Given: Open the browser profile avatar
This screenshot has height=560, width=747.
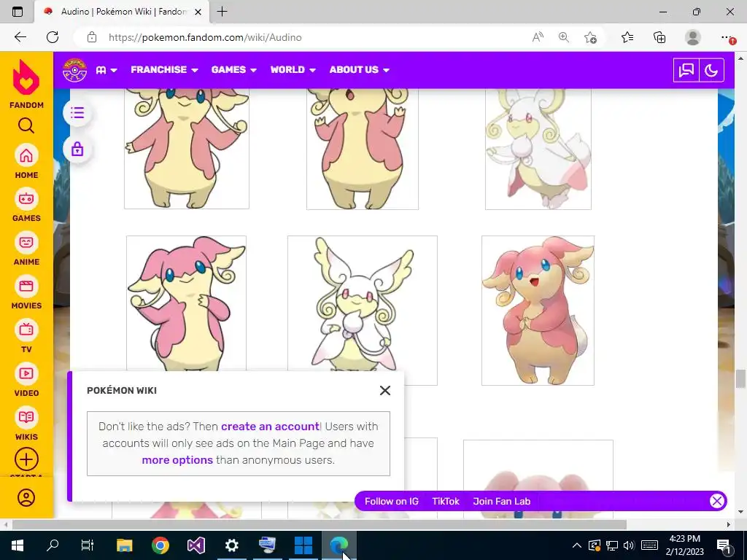Looking at the screenshot, I should 693,37.
